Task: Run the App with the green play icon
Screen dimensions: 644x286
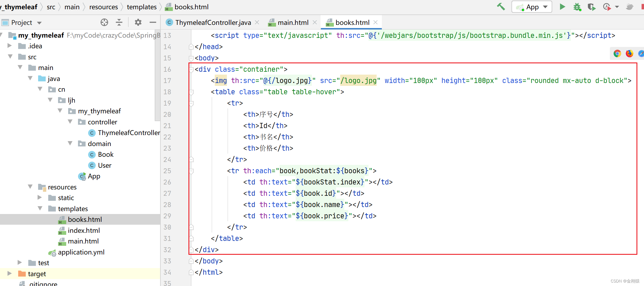Action: click(x=562, y=7)
